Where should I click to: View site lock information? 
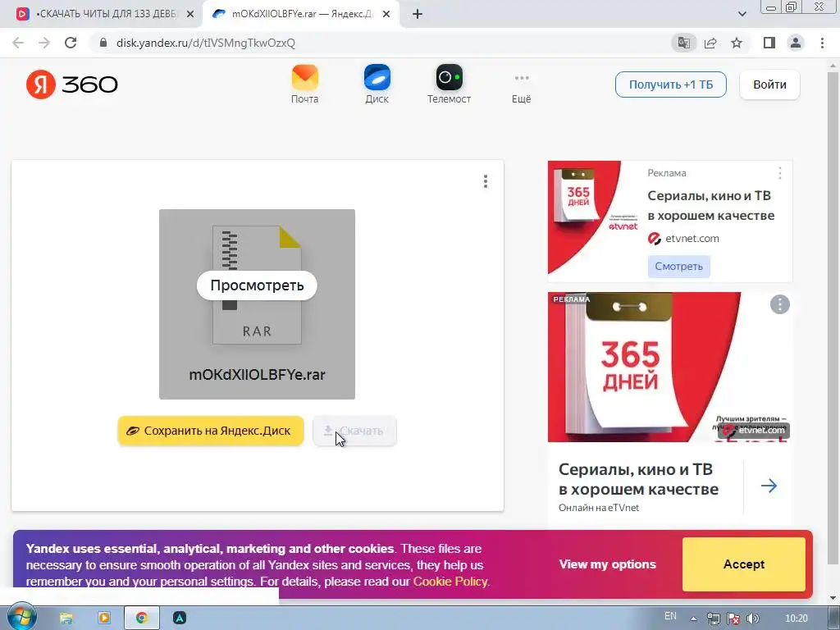click(x=103, y=43)
